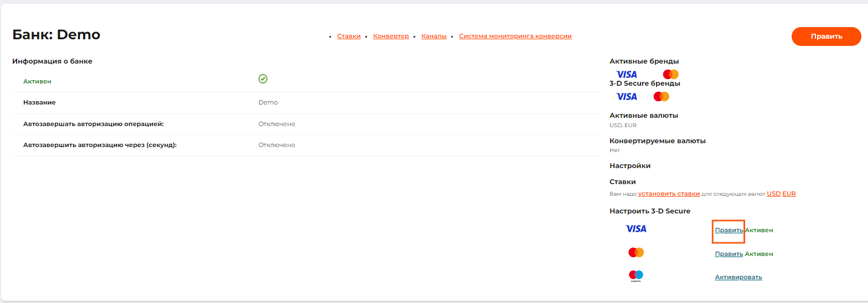Click the EUR currency link
This screenshot has height=303, width=868.
789,194
